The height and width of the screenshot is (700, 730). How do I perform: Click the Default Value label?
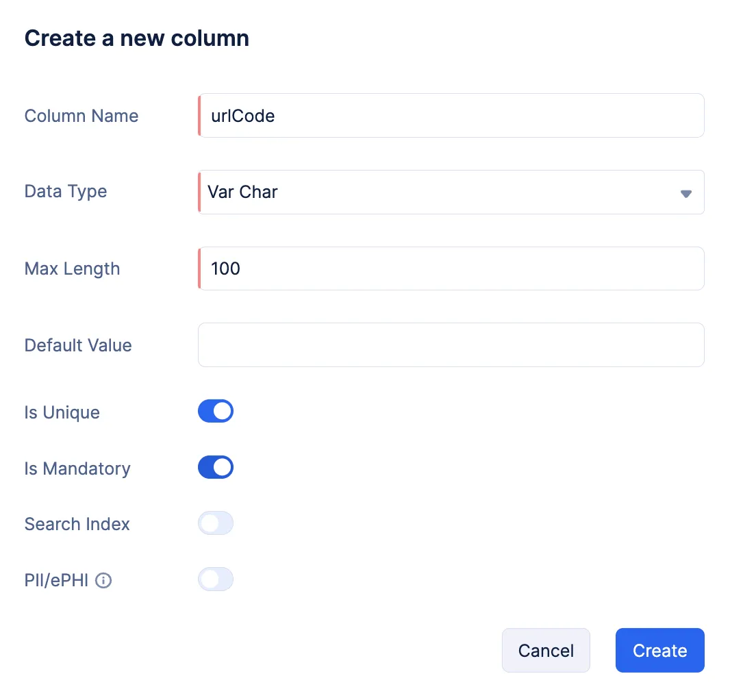78,345
